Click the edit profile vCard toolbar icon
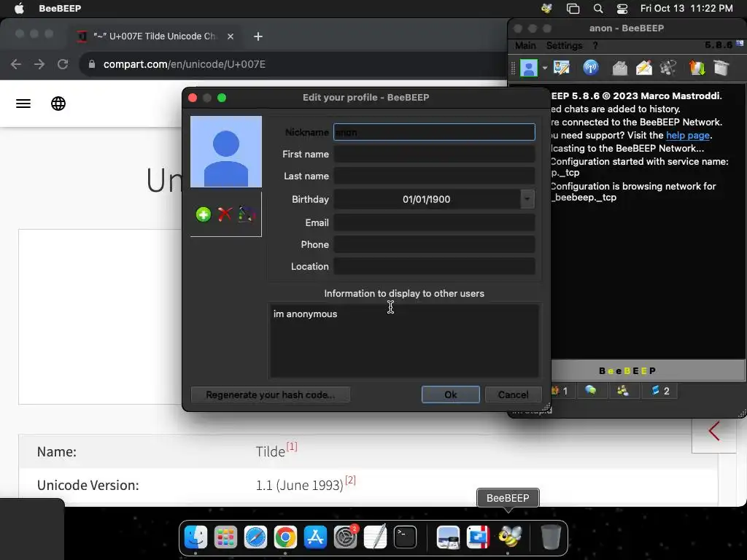The width and height of the screenshot is (747, 560). 561,68
